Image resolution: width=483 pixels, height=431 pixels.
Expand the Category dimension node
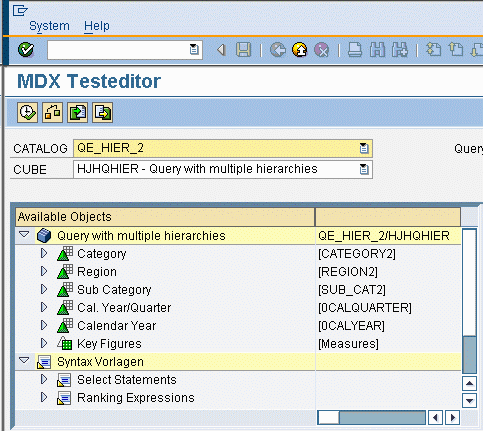point(44,253)
